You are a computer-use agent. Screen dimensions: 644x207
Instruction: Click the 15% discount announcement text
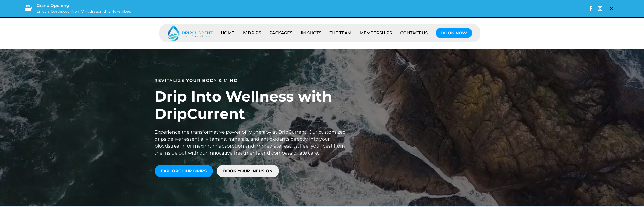[x=84, y=11]
